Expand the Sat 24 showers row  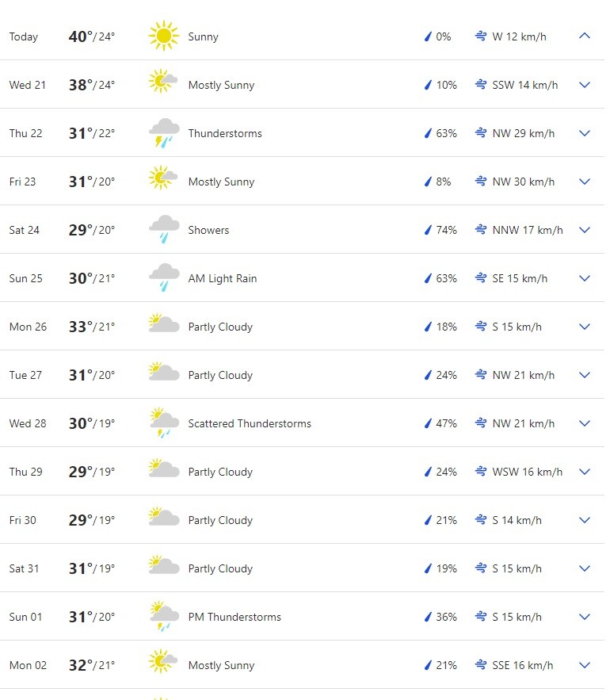pyautogui.click(x=585, y=230)
